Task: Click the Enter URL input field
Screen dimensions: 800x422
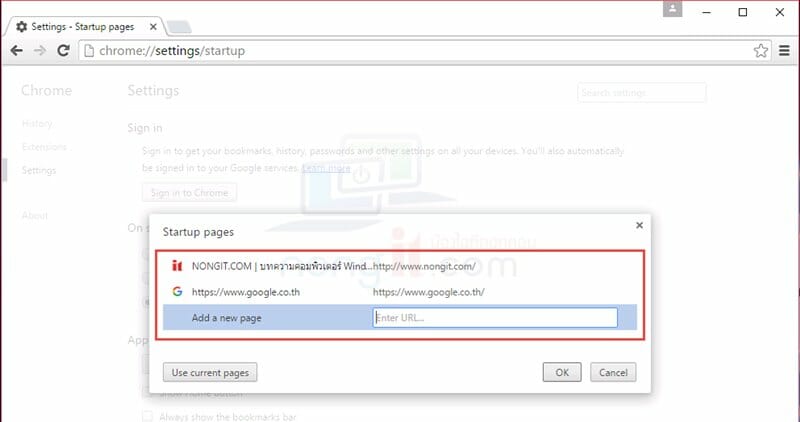Action: pyautogui.click(x=495, y=317)
